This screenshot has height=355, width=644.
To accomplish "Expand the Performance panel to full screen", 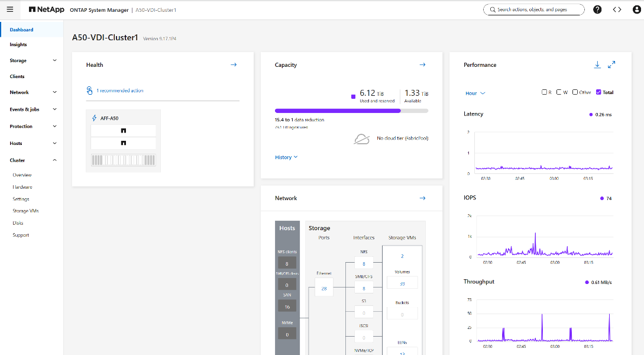I will [x=611, y=64].
